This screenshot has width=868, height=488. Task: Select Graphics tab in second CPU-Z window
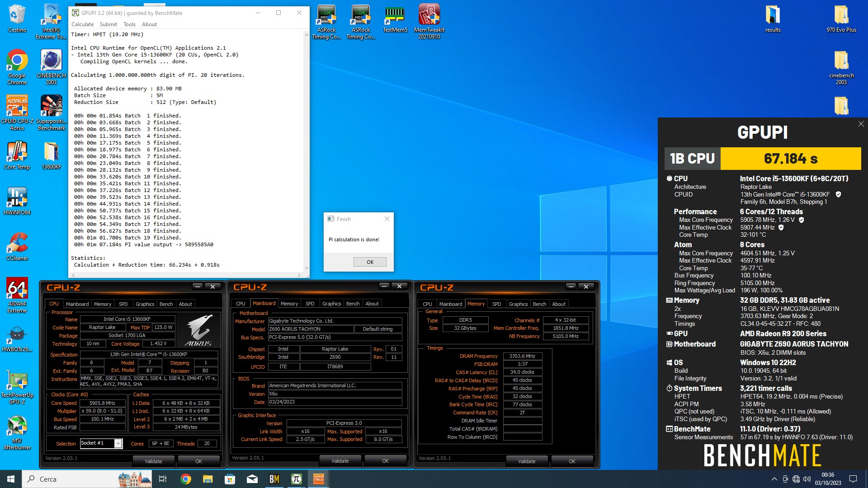point(331,304)
